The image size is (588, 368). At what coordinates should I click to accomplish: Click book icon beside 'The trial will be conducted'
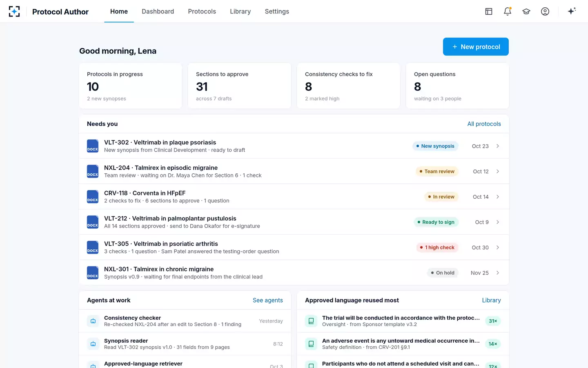[x=311, y=321]
